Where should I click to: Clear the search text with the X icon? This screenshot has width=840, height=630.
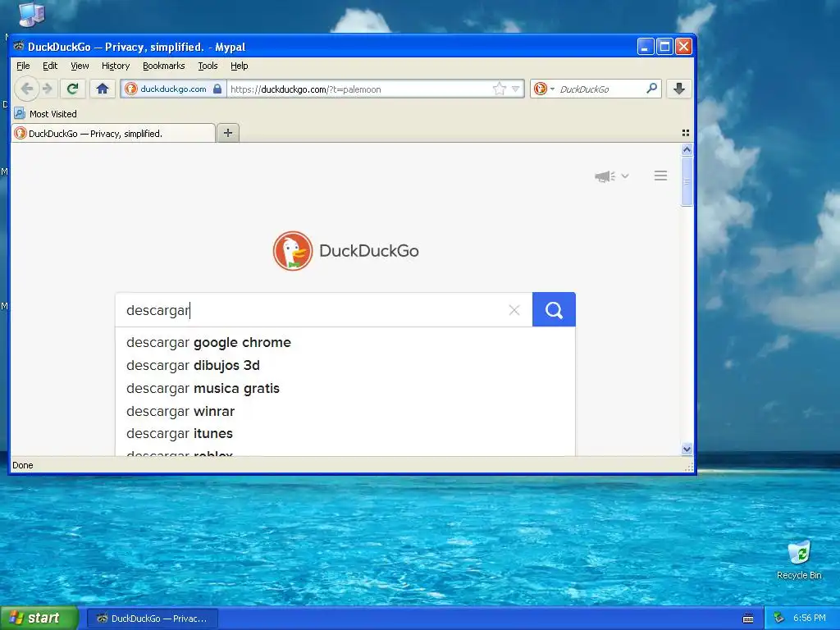(514, 309)
